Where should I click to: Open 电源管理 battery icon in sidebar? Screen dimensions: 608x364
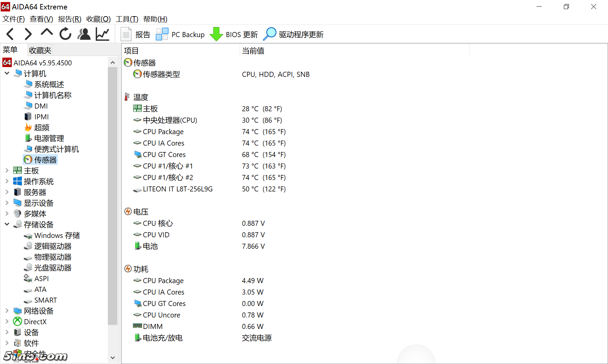[28, 138]
